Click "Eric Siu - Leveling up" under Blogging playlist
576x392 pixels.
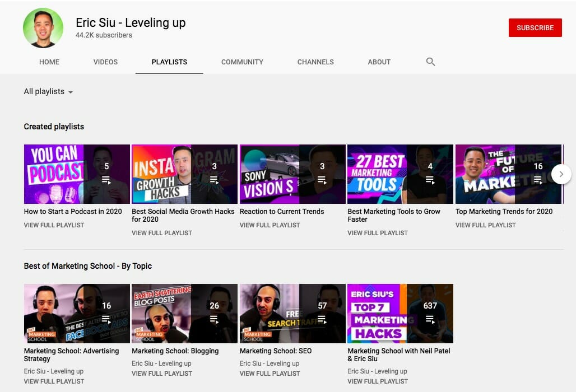tap(161, 363)
